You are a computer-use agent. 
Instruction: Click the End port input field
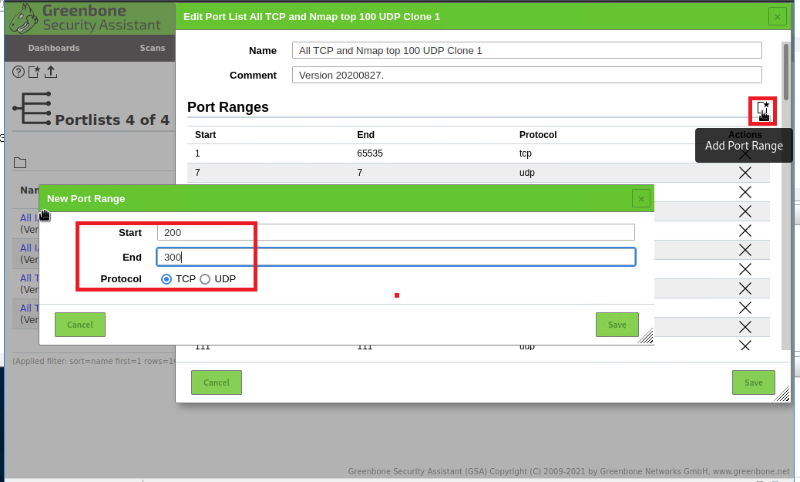pos(395,257)
